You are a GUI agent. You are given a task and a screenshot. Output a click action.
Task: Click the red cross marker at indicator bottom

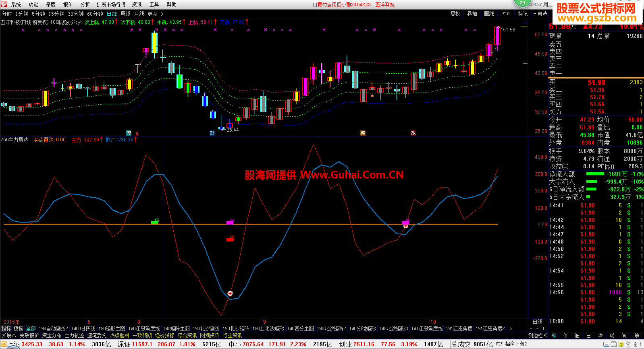tap(230, 293)
